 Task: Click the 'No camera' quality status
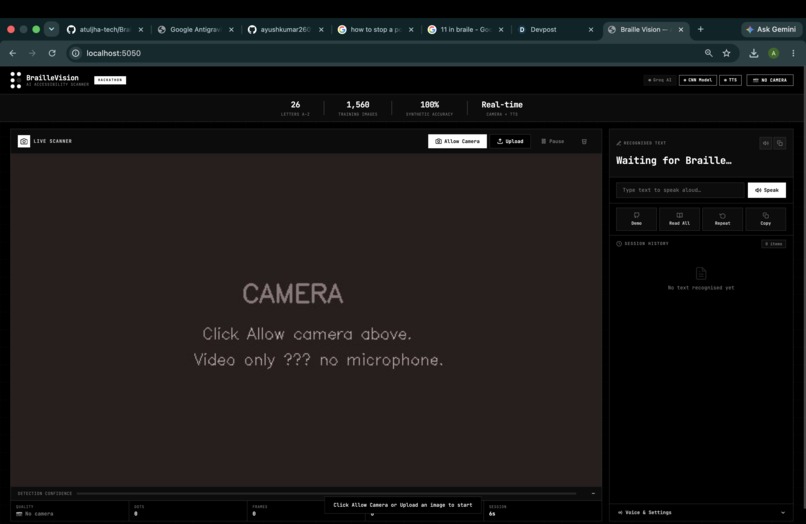35,514
